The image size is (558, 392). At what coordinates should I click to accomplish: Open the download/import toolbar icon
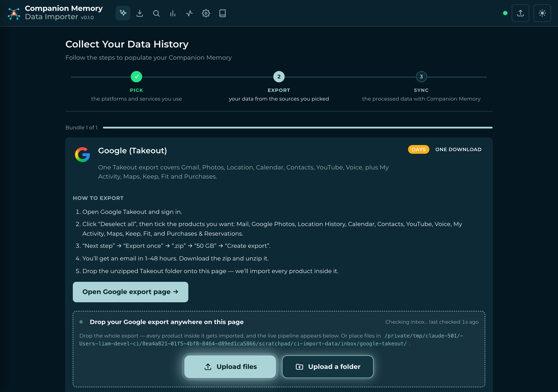(x=139, y=13)
